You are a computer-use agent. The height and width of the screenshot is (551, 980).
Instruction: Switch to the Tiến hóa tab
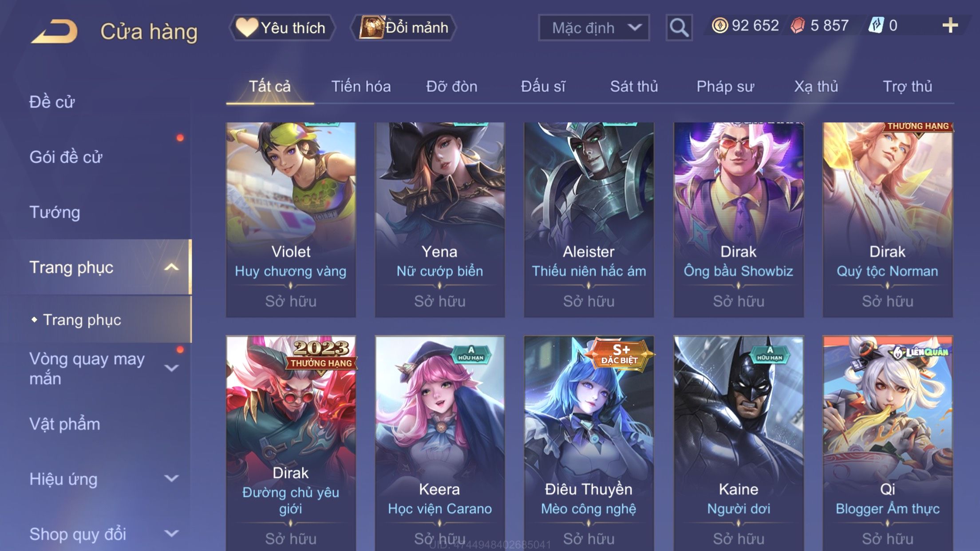click(361, 87)
